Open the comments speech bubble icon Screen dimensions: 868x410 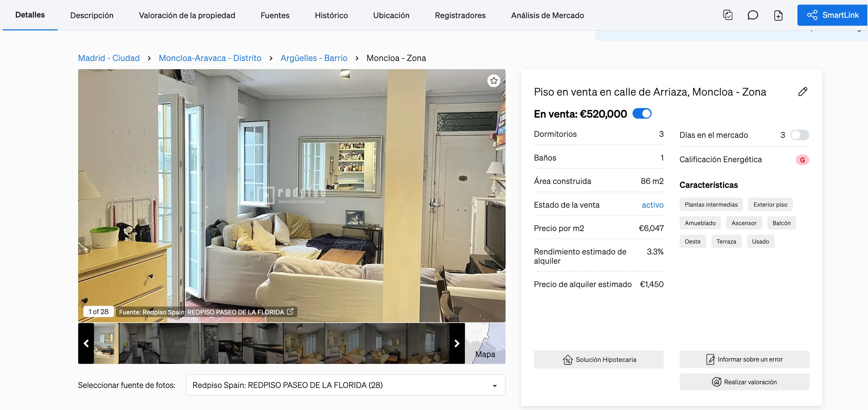753,15
